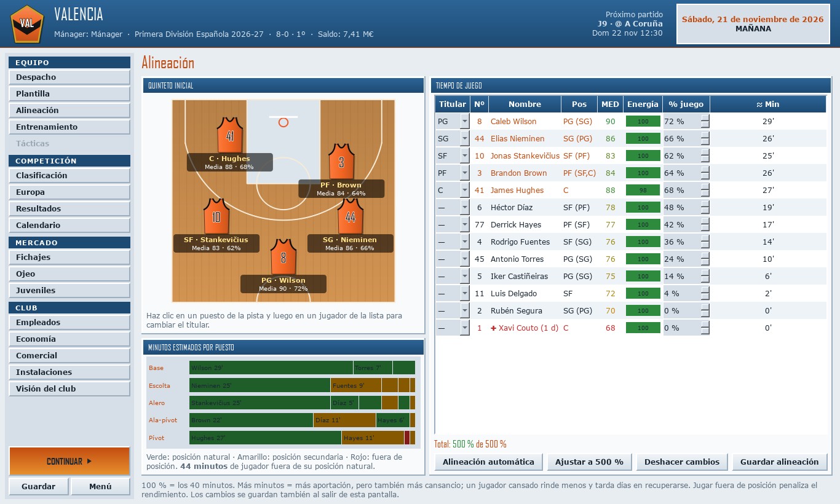Viewport: 840px width, 504px height.
Task: Open the Menú button
Action: [100, 487]
